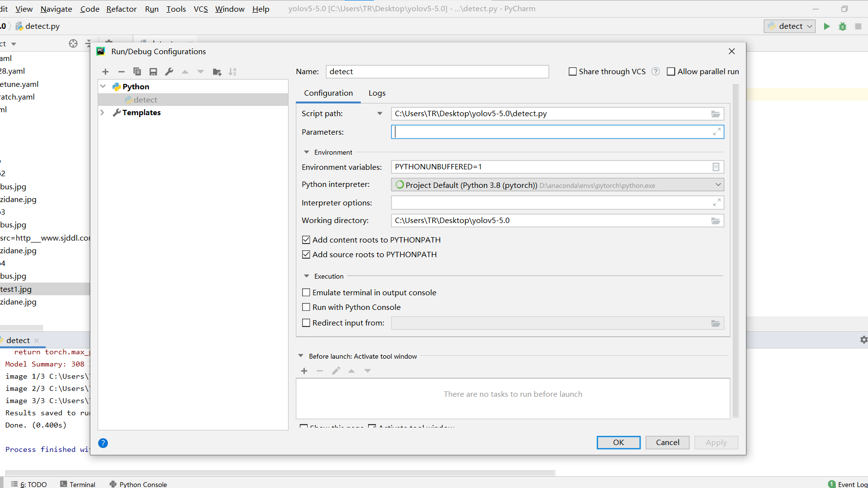
Task: Select the Configuration tab
Action: click(x=329, y=93)
